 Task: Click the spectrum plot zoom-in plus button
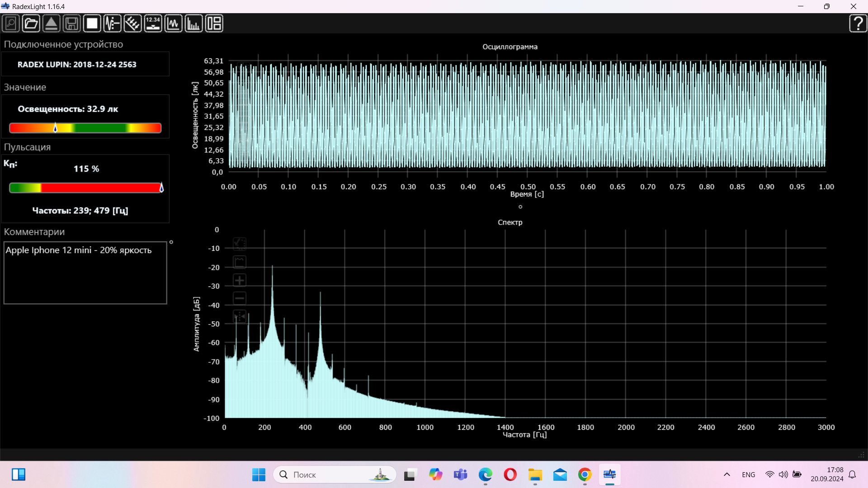pos(240,280)
